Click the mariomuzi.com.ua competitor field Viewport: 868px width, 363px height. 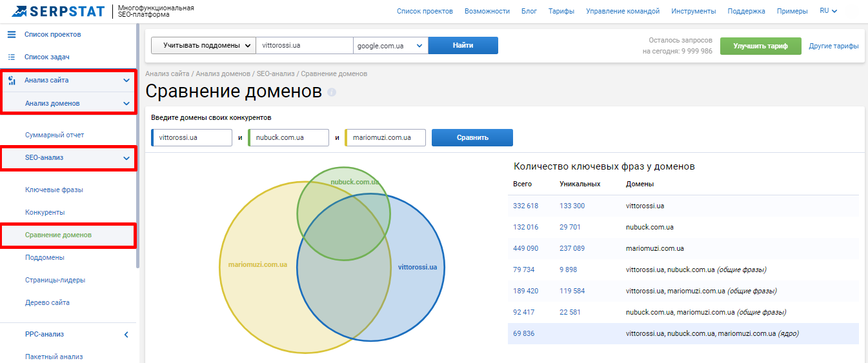(385, 137)
